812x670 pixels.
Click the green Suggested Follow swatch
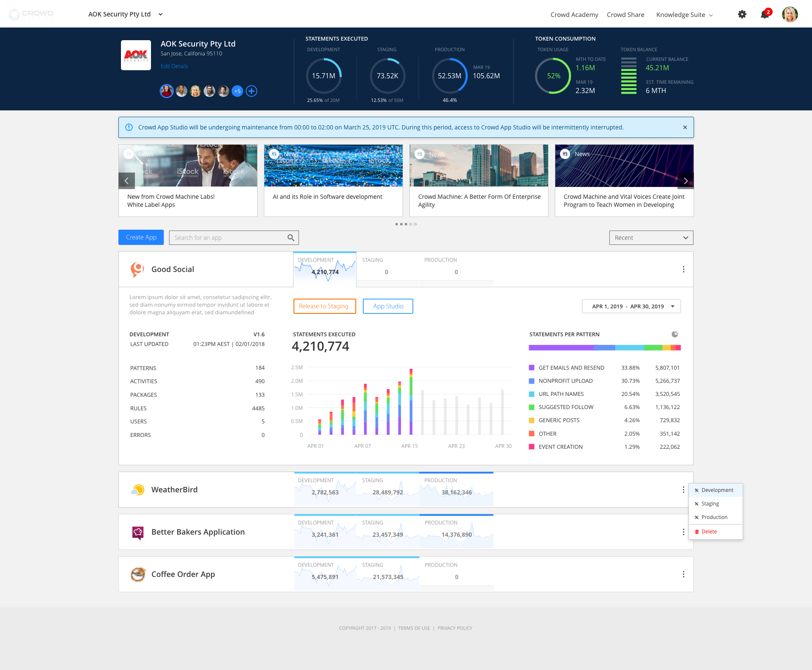532,407
